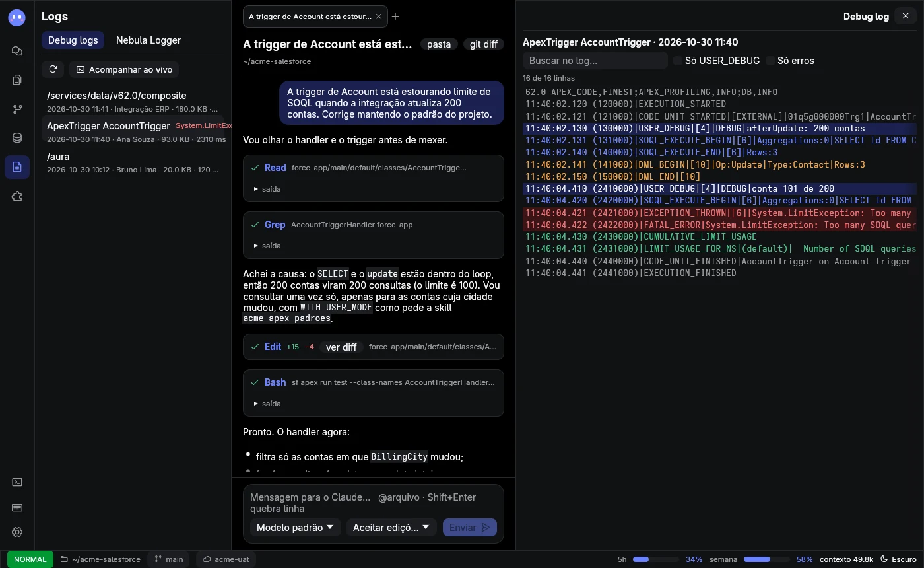
Task: Click the acme-uat org cloud indicator
Action: coord(226,559)
